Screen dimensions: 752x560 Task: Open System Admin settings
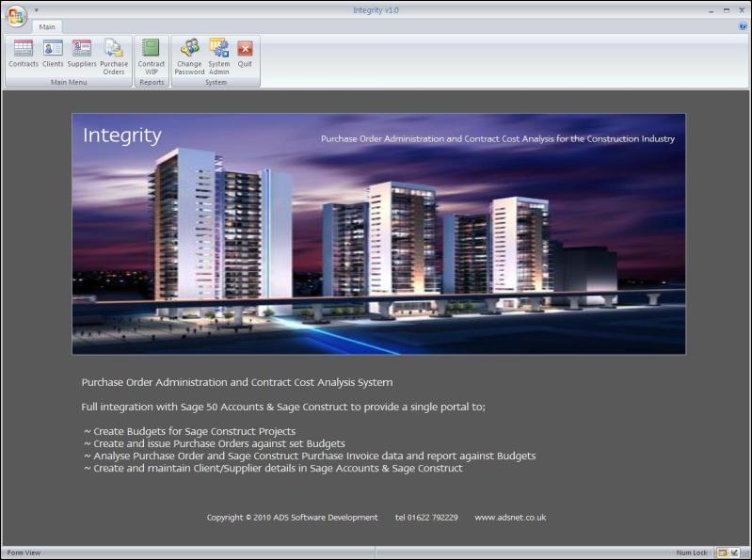218,56
